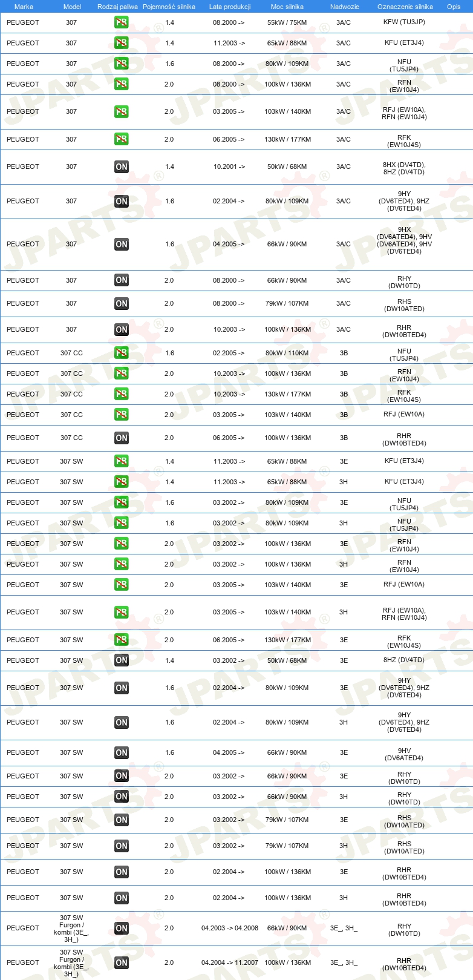Click the petrol icon in the 307 SW 3E RFK row
This screenshot has width=473, height=980.
coord(122,640)
